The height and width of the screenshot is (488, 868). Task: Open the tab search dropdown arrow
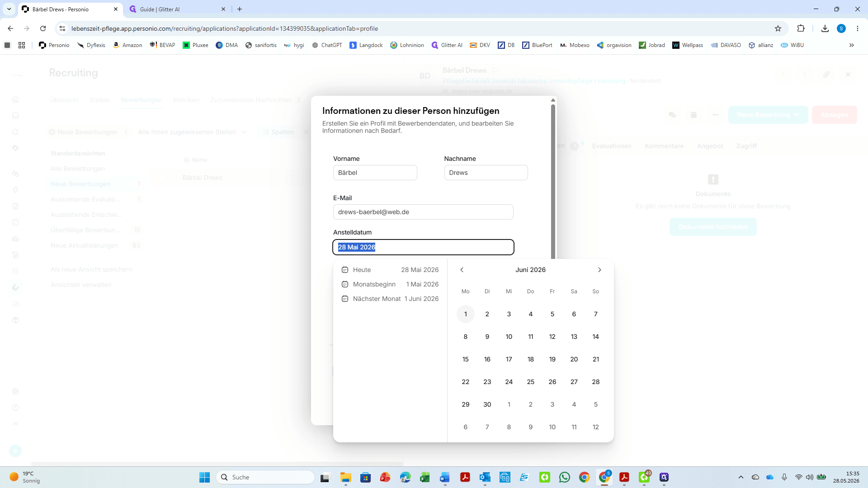[x=9, y=9]
